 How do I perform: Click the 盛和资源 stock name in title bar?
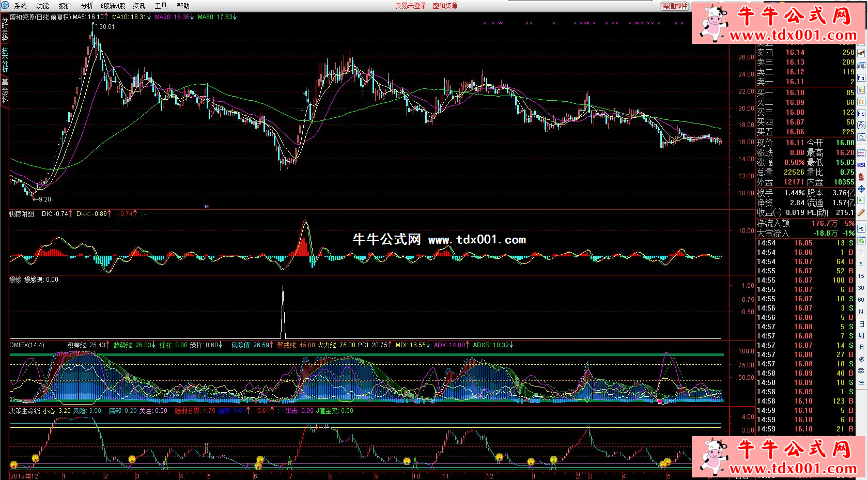pyautogui.click(x=445, y=6)
